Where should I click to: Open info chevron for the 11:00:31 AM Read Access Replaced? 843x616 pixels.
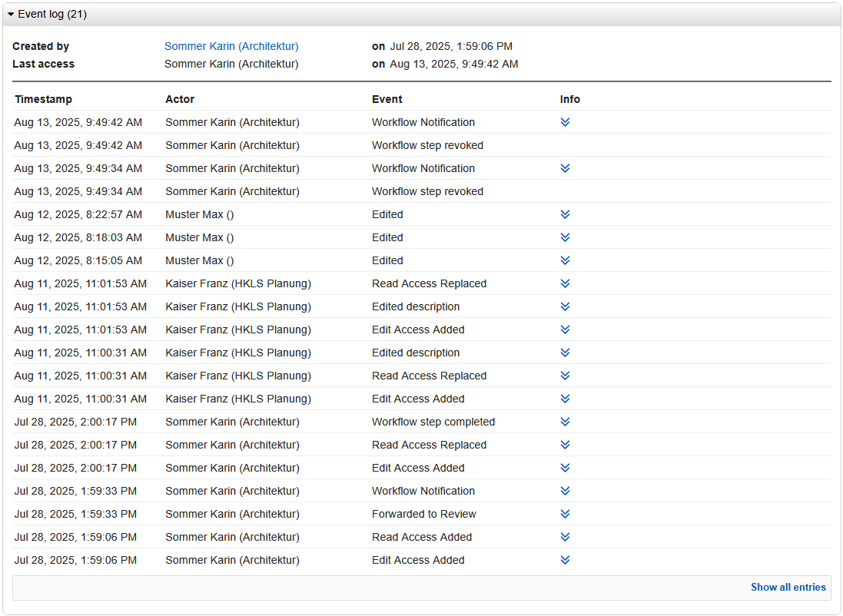coord(565,376)
